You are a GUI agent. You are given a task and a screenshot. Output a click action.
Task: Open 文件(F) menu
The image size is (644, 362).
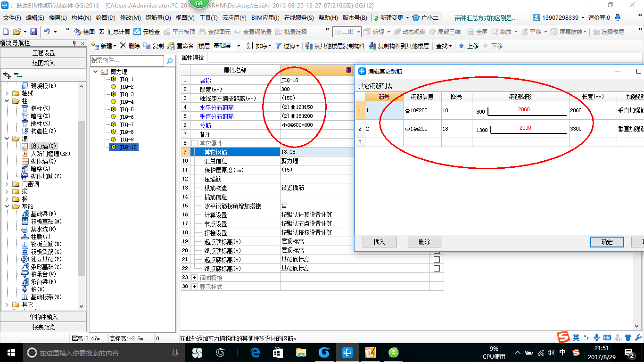(x=12, y=17)
